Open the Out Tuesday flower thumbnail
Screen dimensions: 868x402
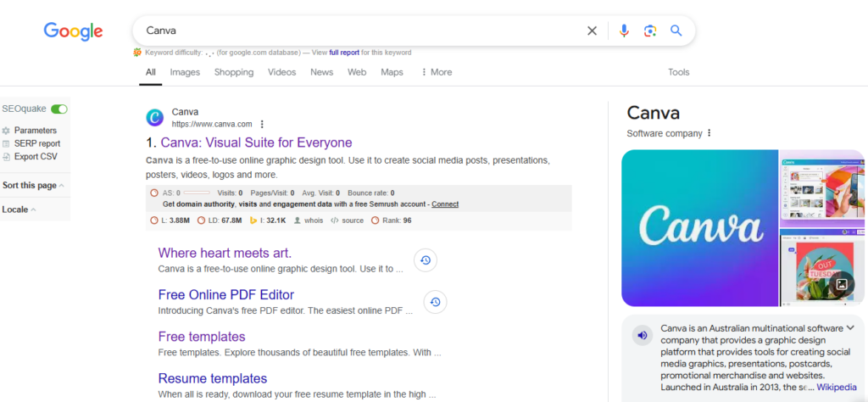822,268
